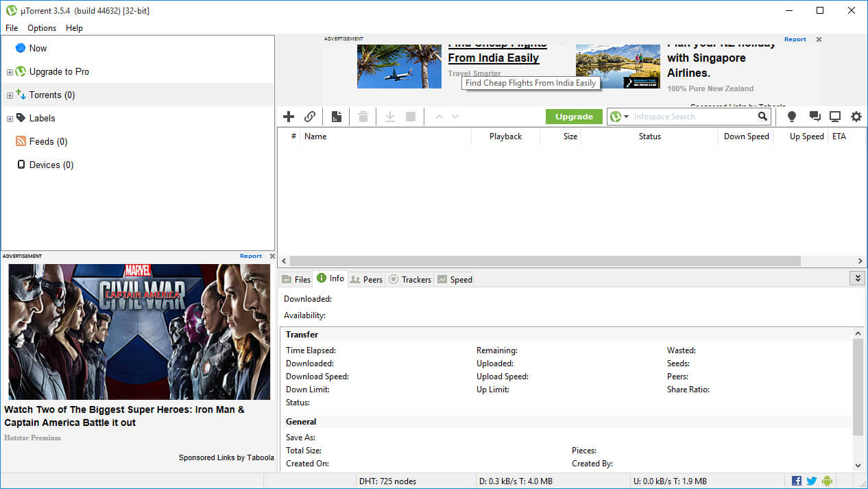Viewport: 868px width, 489px height.
Task: Click Add Torrent from URL link icon
Action: 310,117
